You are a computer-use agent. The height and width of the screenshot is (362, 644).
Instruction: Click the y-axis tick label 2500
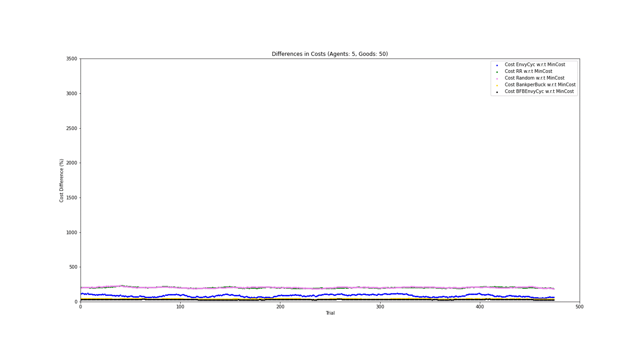click(x=71, y=128)
